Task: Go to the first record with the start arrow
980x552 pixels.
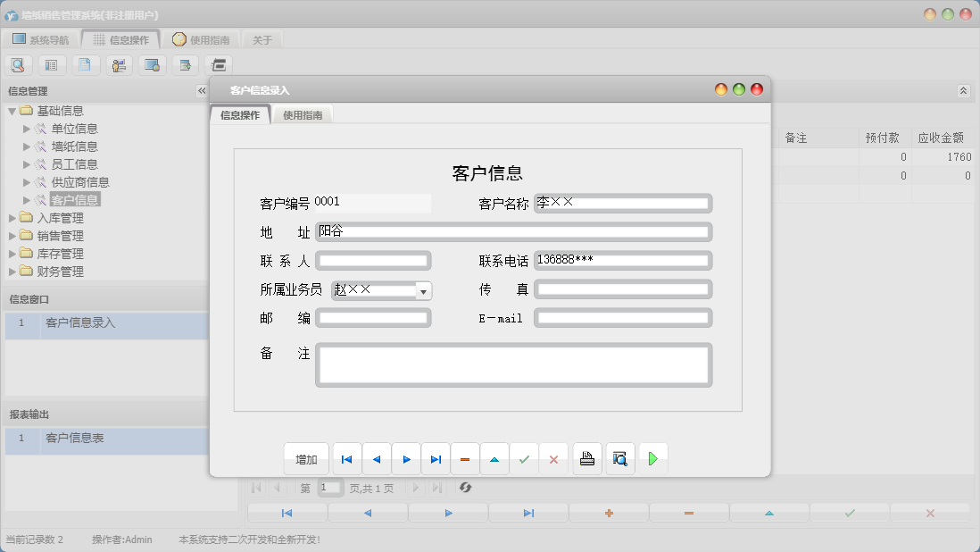Action: pyautogui.click(x=346, y=458)
